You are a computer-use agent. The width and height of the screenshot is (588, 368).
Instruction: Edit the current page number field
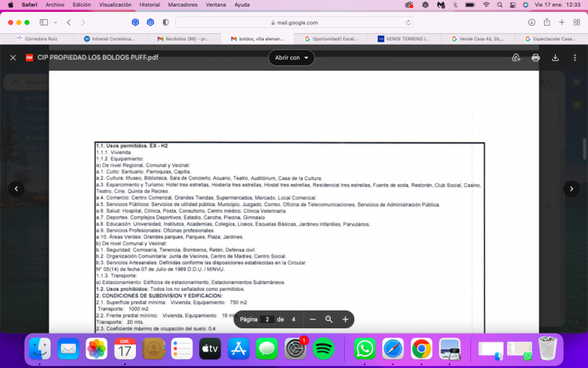tap(267, 319)
